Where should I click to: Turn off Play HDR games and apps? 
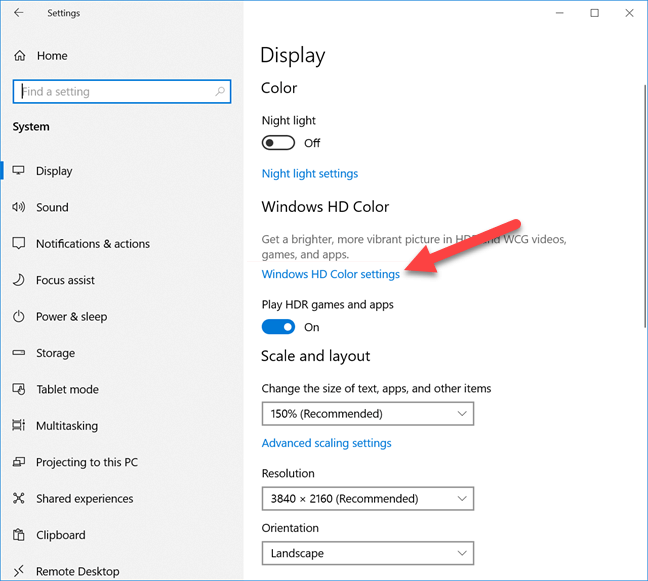click(278, 327)
